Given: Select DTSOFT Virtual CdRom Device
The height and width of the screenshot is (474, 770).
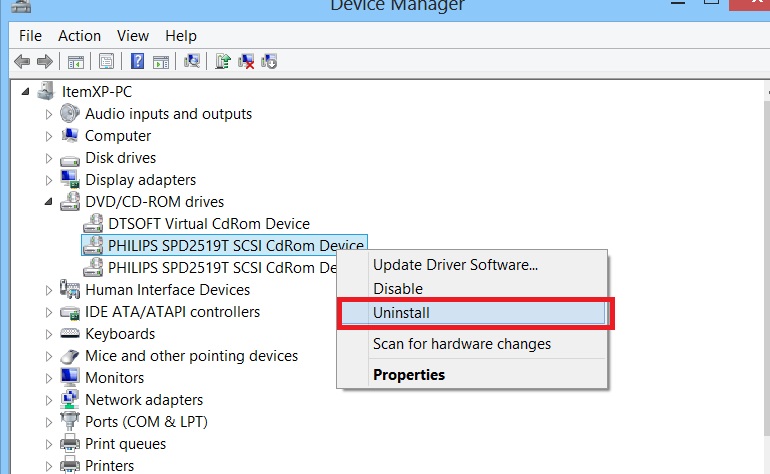Looking at the screenshot, I should (208, 224).
